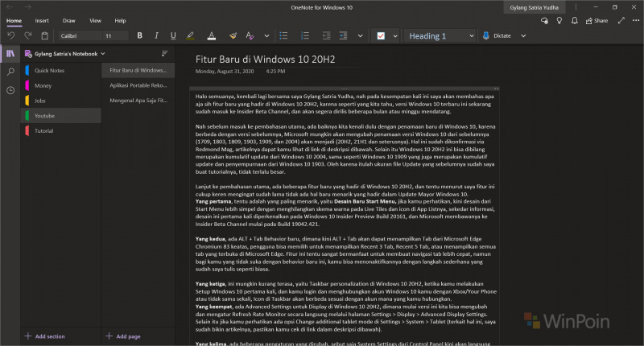644x346 pixels.
Task: Select the Youtube section
Action: coord(61,116)
